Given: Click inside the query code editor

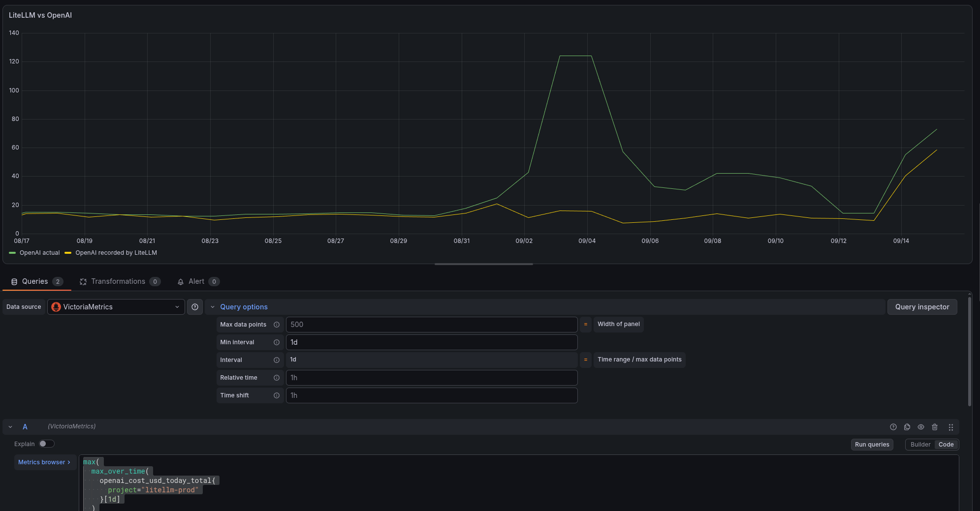Looking at the screenshot, I should point(519,483).
